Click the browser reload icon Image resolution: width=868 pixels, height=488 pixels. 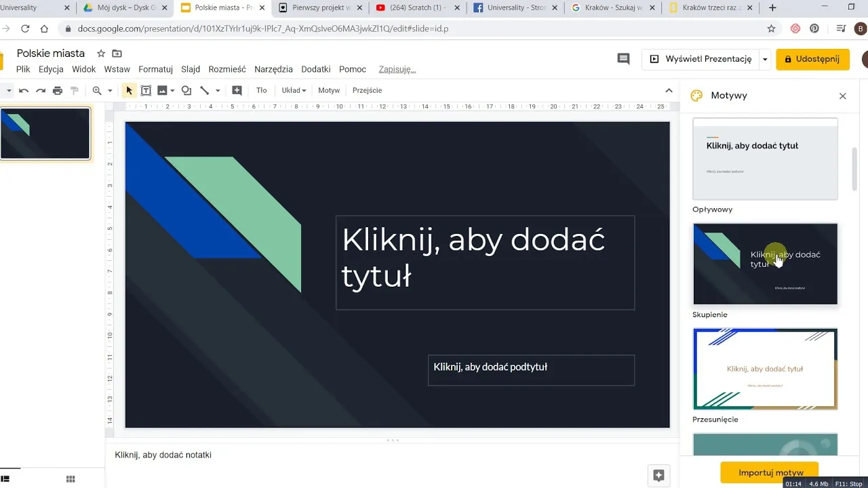click(25, 29)
